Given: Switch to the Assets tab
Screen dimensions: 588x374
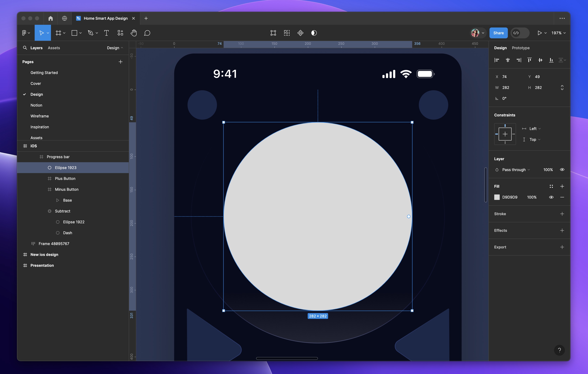Looking at the screenshot, I should 54,48.
